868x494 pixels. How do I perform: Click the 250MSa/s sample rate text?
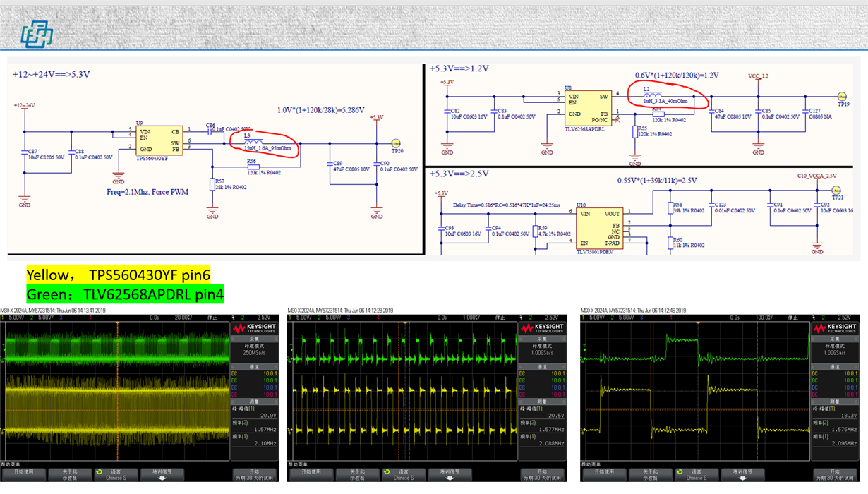[x=253, y=353]
